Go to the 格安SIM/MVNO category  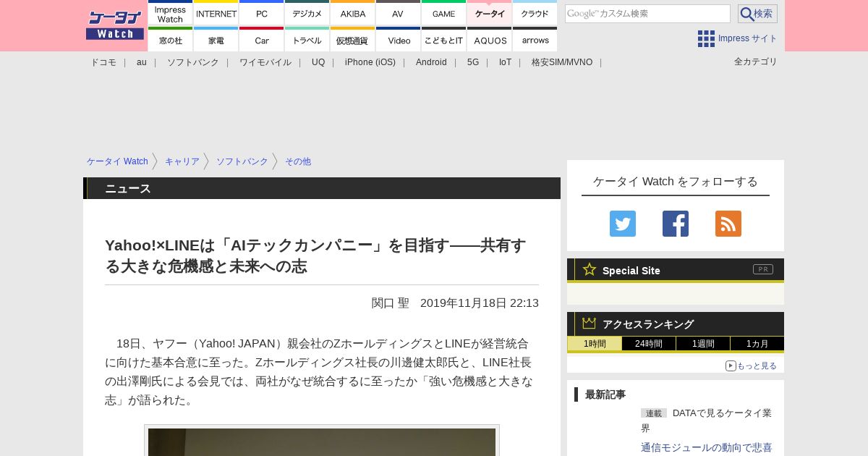click(562, 62)
